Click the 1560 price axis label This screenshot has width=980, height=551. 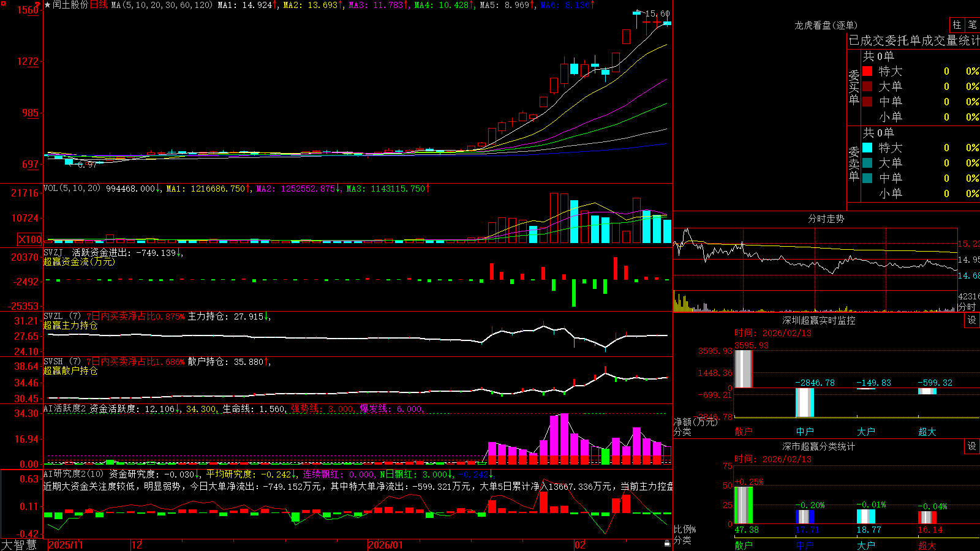point(28,10)
